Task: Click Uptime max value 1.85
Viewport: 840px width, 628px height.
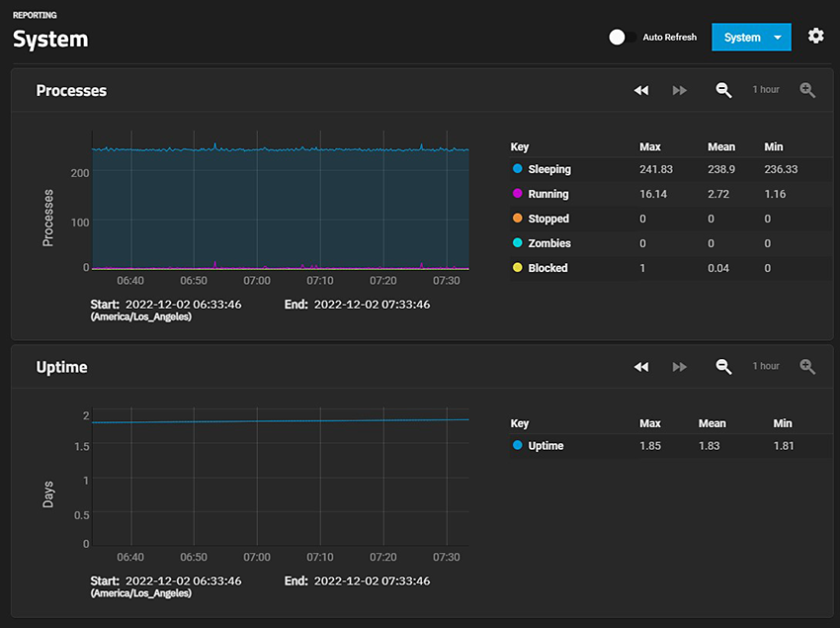Action: (x=650, y=446)
